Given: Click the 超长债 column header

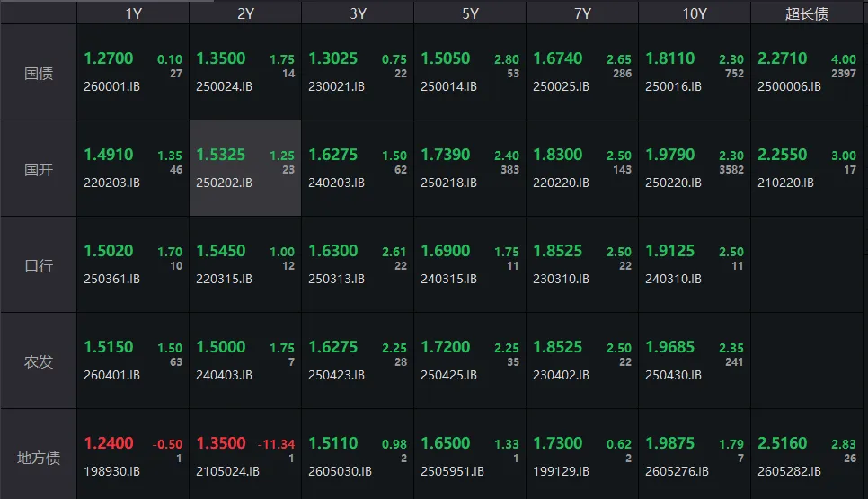Looking at the screenshot, I should click(807, 13).
